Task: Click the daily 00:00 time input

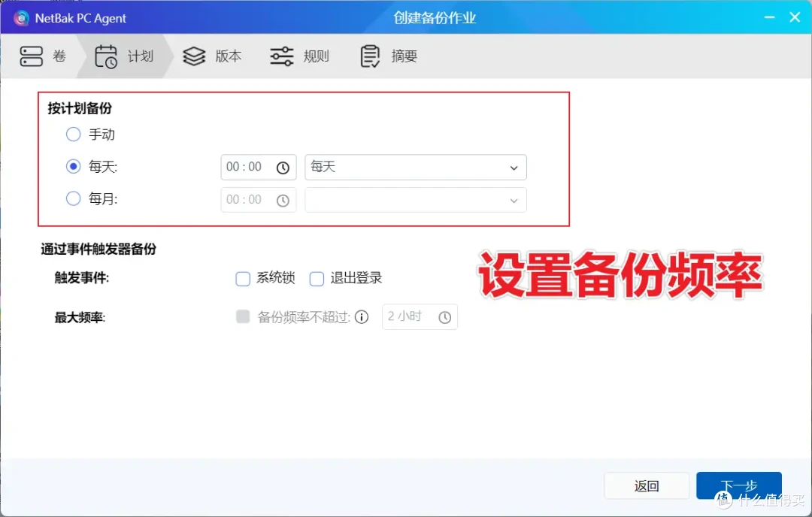Action: pos(259,167)
